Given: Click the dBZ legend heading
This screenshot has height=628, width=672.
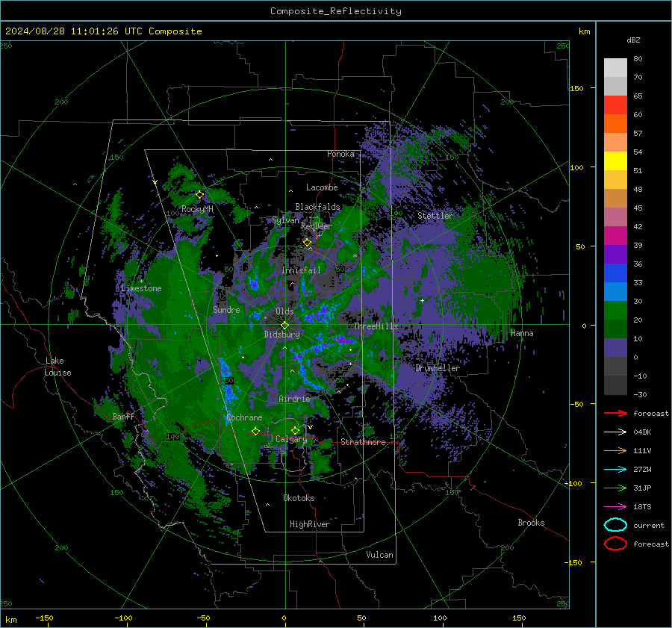Looking at the screenshot, I should pos(633,40).
